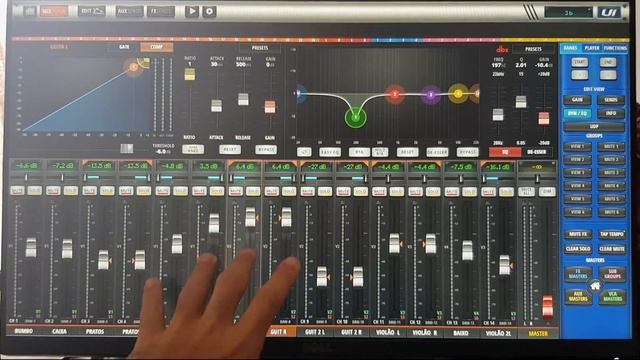Solo the BUMBO channel
The width and height of the screenshot is (640, 360).
point(34,191)
